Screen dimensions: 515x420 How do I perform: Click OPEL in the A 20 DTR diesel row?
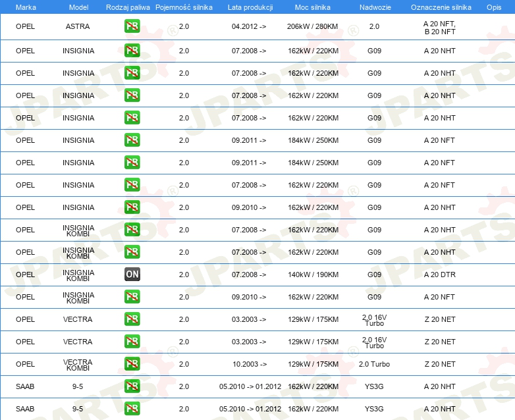(x=25, y=275)
